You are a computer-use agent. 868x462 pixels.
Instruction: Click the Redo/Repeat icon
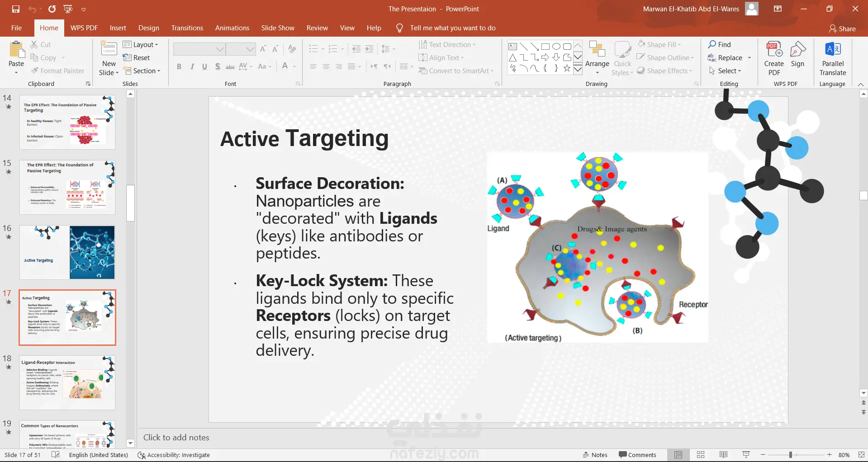coord(52,9)
